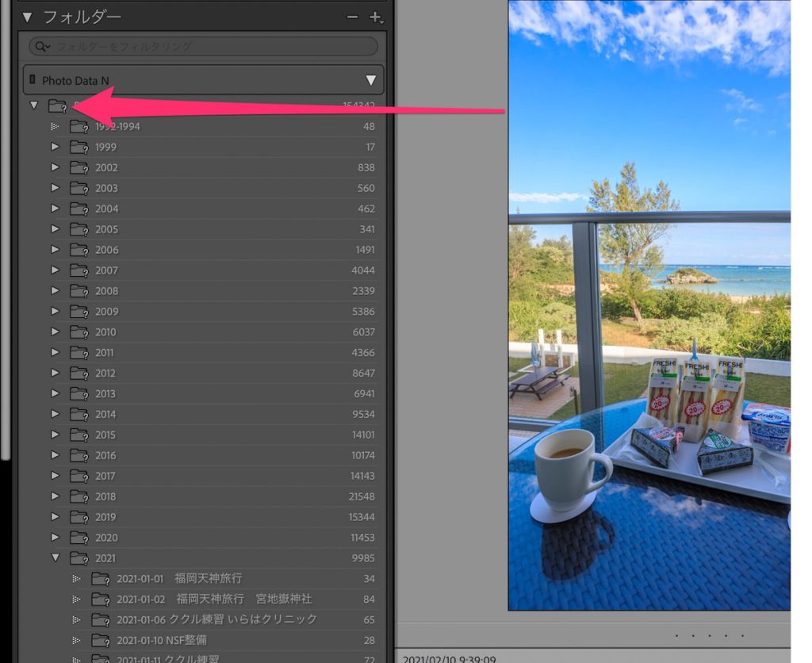Screen dimensions: 812x663
Task: Click the minus icon in the folder panel header
Action: coord(353,17)
